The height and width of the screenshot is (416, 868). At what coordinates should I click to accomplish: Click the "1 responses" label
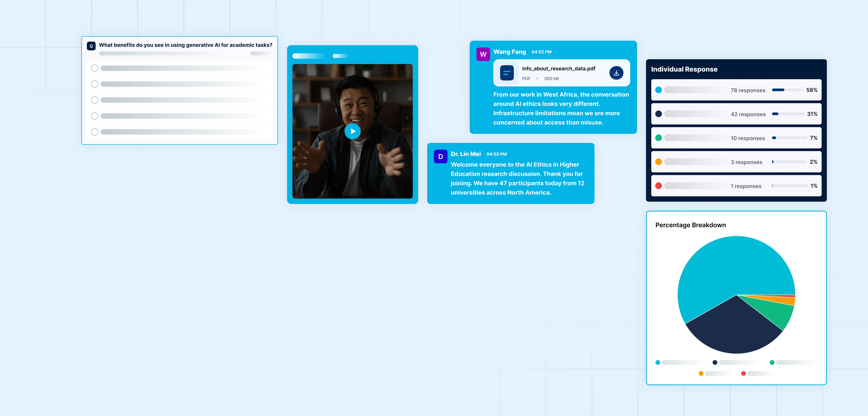[746, 186]
